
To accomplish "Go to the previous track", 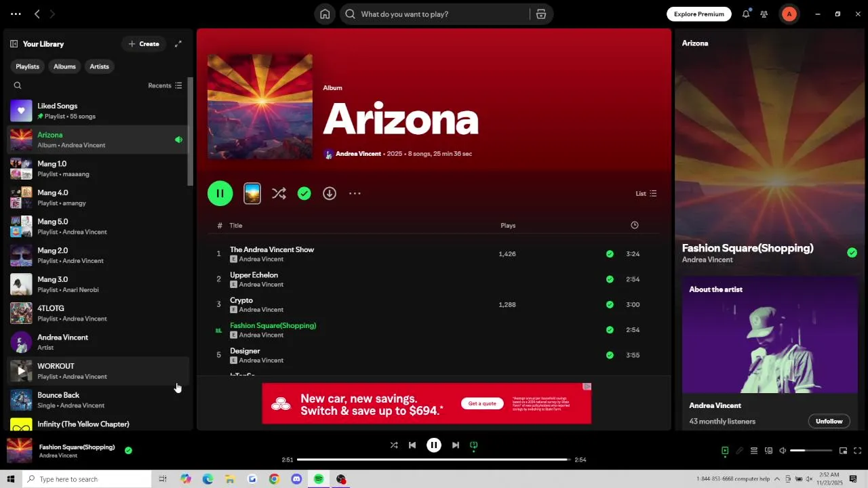I will 412,445.
